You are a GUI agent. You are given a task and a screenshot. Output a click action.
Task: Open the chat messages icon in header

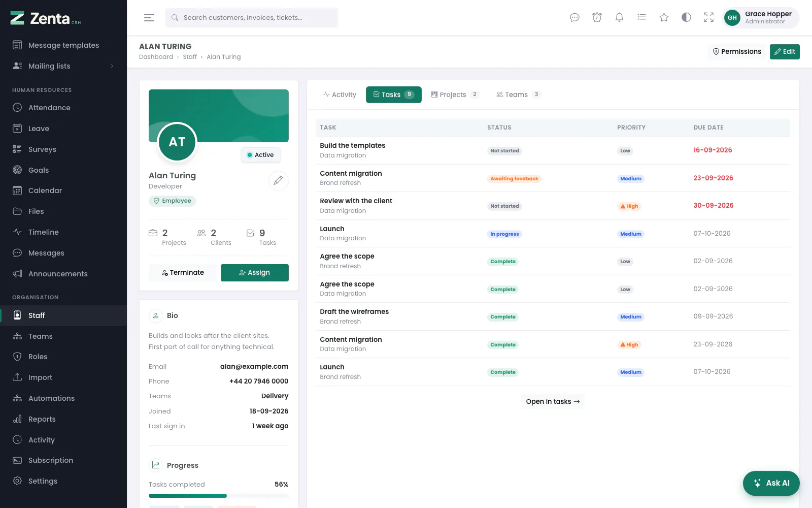pos(574,18)
